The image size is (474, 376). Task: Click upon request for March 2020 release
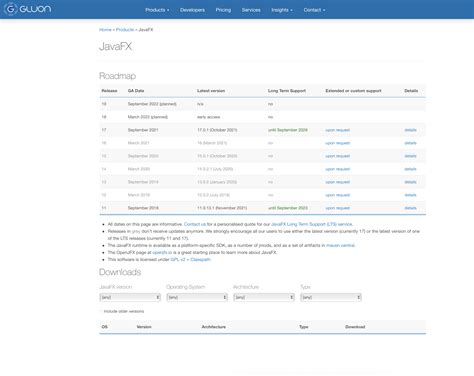[x=337, y=169]
